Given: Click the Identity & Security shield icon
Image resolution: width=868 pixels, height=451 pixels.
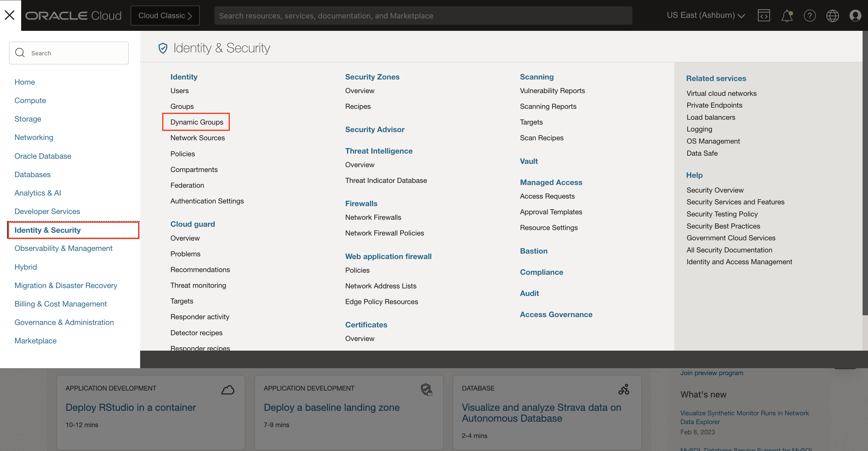Looking at the screenshot, I should (x=163, y=48).
